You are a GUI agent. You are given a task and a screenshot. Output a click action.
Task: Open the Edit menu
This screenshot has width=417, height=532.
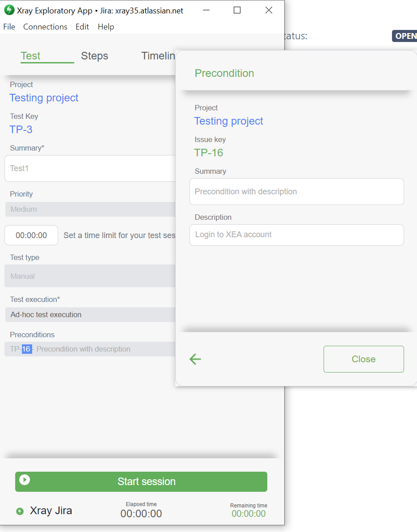coord(82,27)
